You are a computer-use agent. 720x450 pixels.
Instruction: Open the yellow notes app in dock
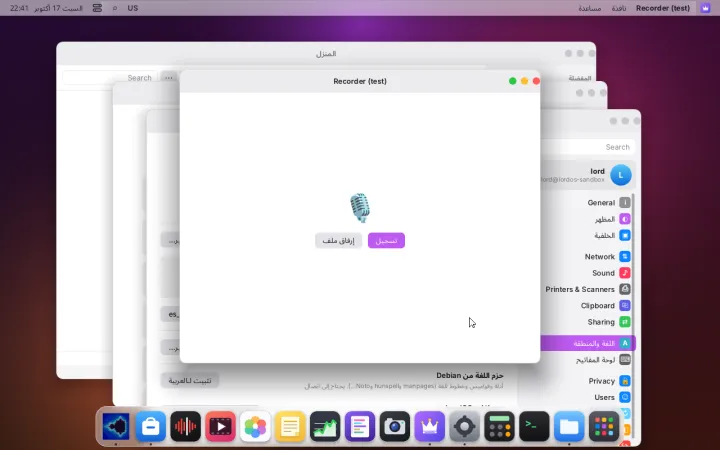[x=290, y=427]
